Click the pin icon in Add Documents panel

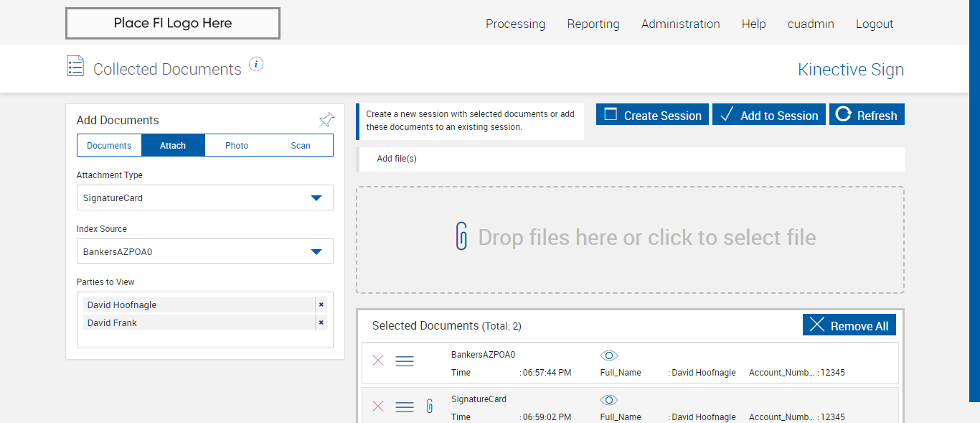click(x=326, y=120)
